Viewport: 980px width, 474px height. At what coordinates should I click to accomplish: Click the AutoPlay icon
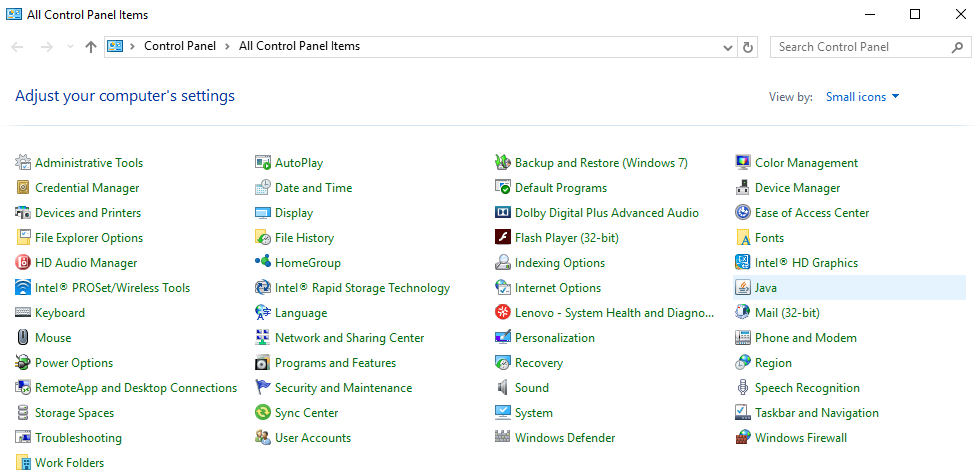coord(263,163)
